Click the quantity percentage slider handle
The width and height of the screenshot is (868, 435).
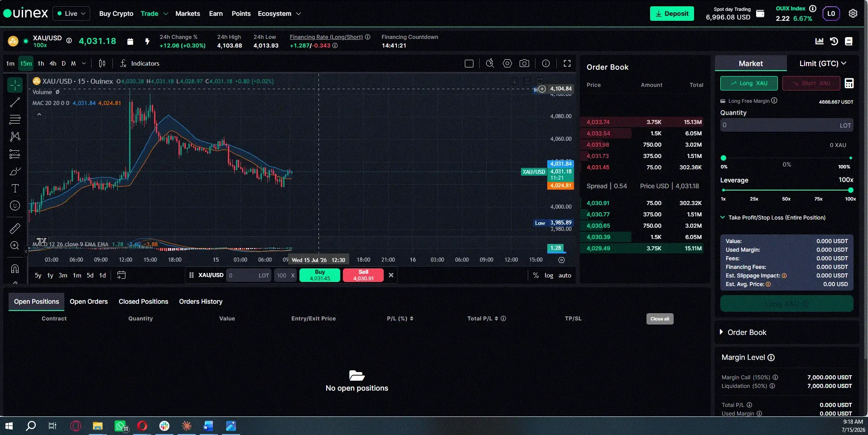click(723, 158)
